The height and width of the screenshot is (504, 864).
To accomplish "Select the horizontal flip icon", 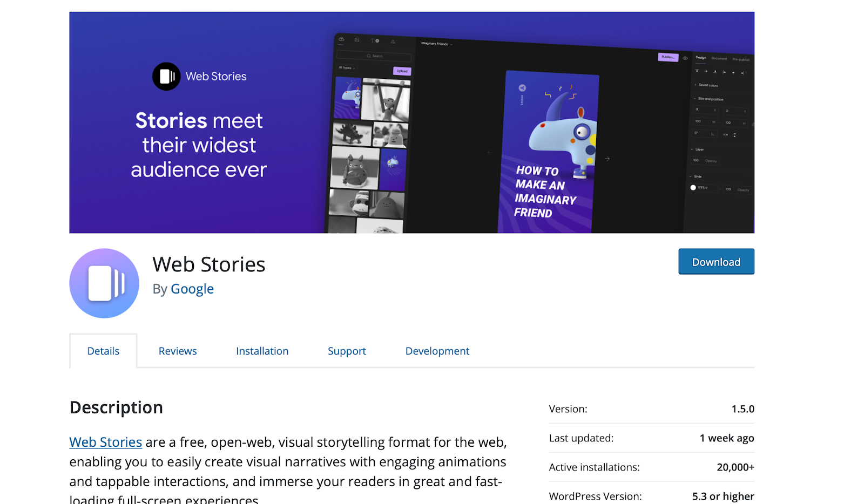I will coord(726,134).
